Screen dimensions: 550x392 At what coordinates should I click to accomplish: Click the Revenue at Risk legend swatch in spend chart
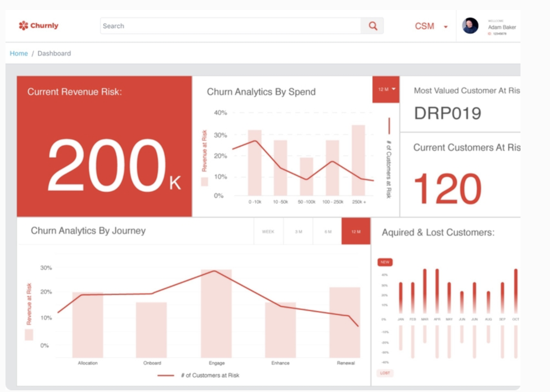[205, 182]
